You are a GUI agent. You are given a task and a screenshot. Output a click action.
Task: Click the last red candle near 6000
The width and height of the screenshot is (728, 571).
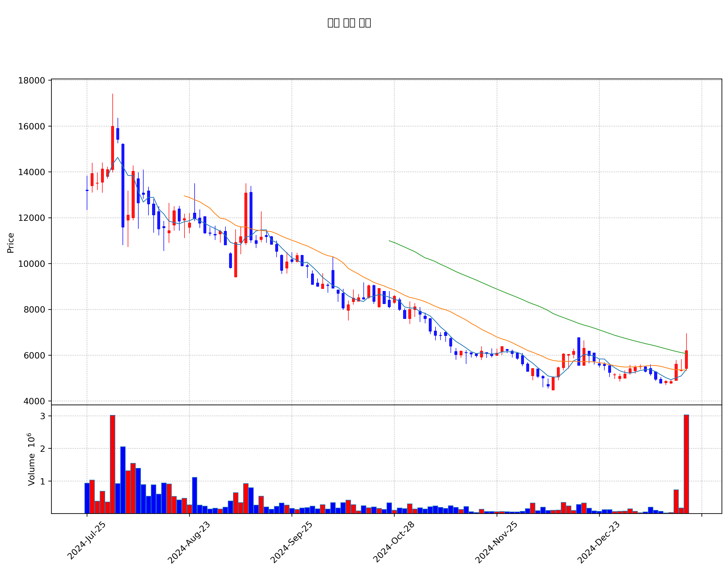tap(686, 360)
